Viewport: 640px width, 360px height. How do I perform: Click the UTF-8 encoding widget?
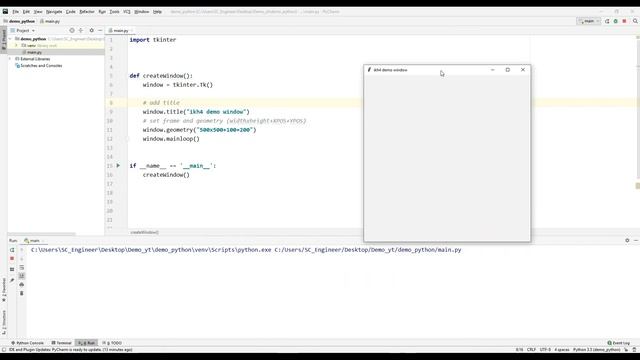545,350
